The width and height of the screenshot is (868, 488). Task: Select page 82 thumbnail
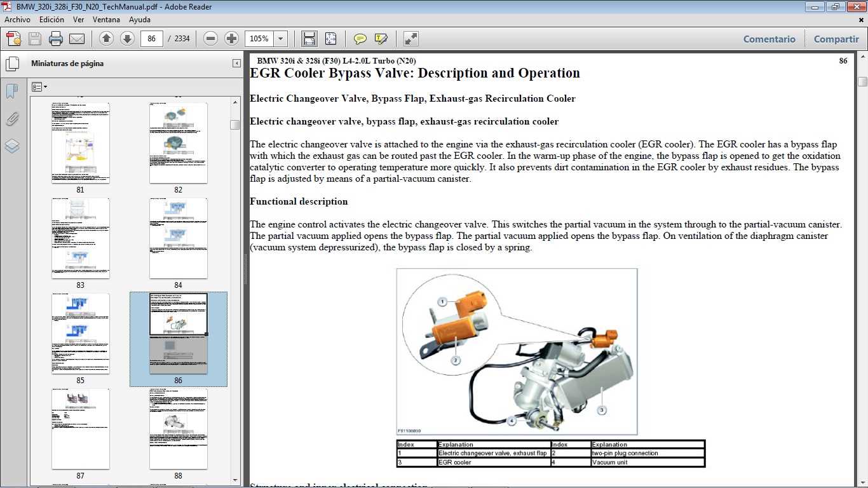coord(178,143)
